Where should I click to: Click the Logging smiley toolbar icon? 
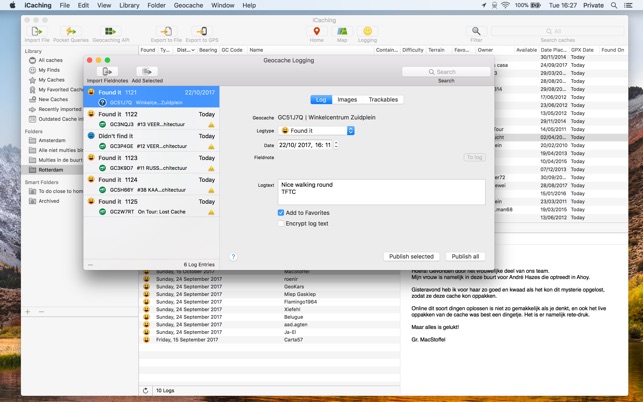pos(367,31)
